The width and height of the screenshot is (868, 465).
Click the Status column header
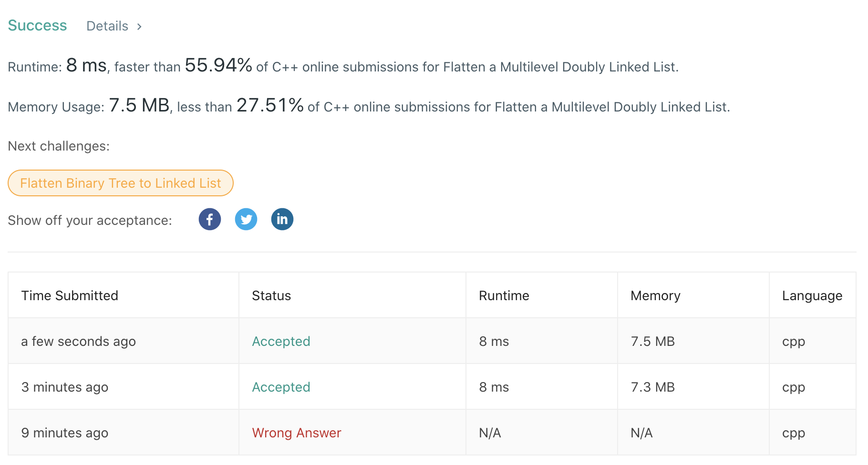(x=271, y=296)
